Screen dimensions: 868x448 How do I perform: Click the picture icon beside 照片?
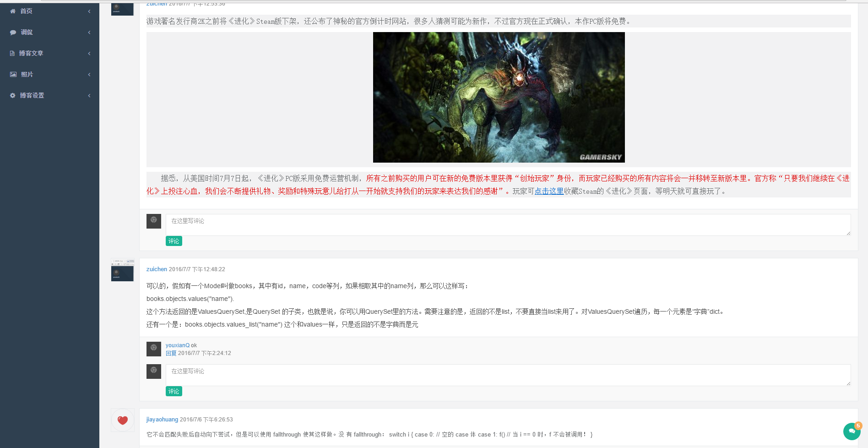(x=13, y=74)
